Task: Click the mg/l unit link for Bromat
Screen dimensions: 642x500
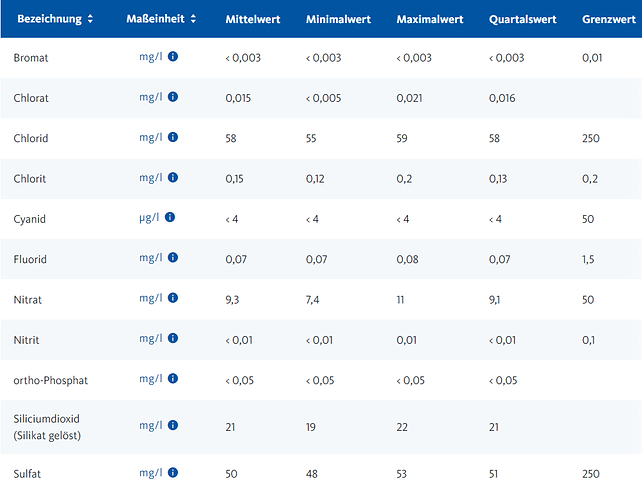Action: tap(151, 57)
